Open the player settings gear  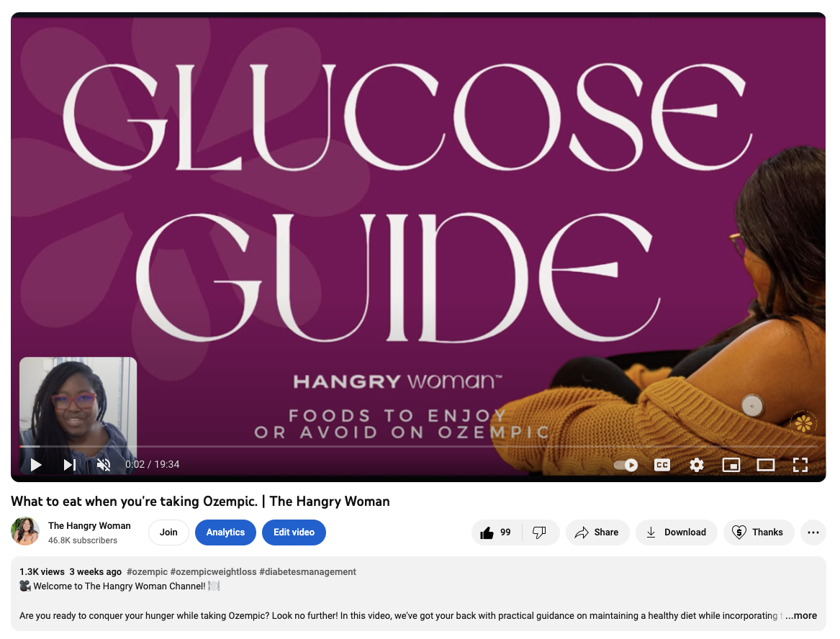(697, 465)
